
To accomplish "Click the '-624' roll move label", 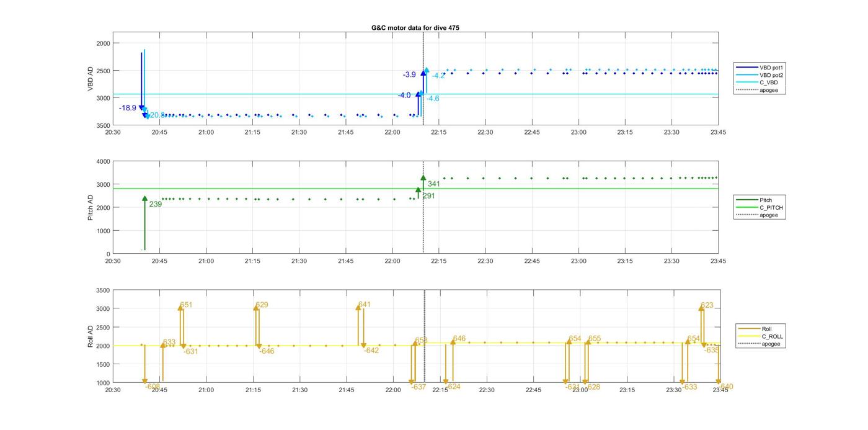I will [x=453, y=387].
